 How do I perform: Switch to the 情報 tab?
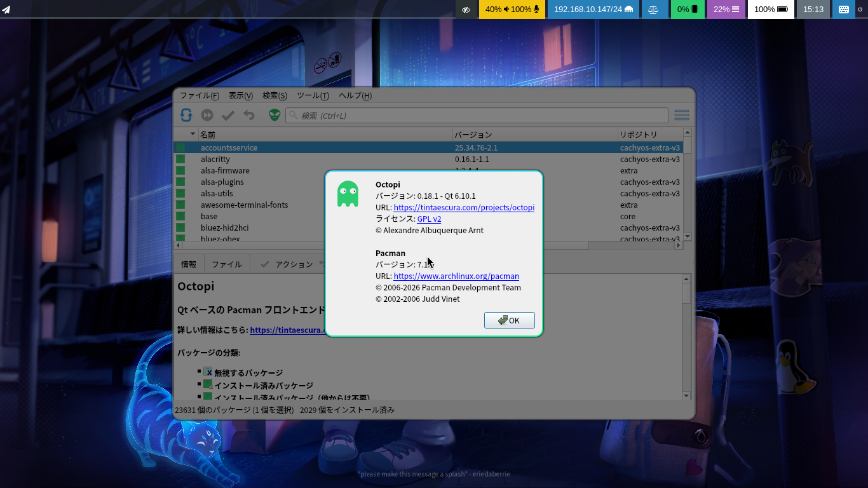pos(189,264)
